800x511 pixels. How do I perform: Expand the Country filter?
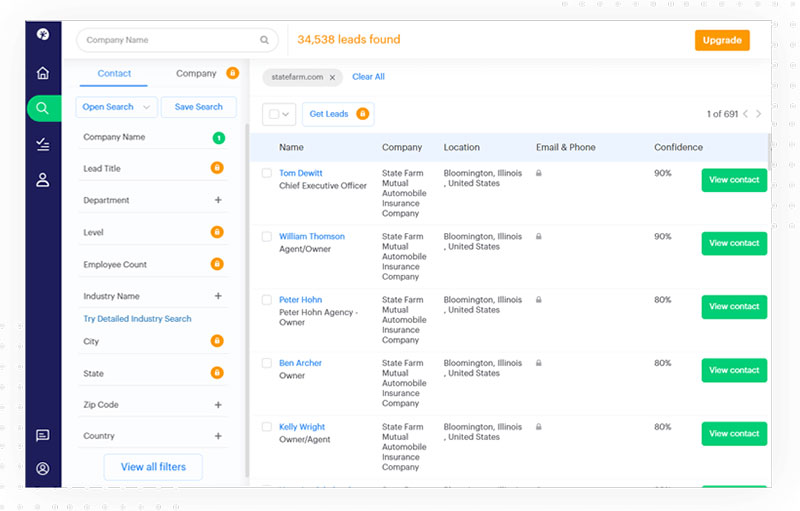218,436
